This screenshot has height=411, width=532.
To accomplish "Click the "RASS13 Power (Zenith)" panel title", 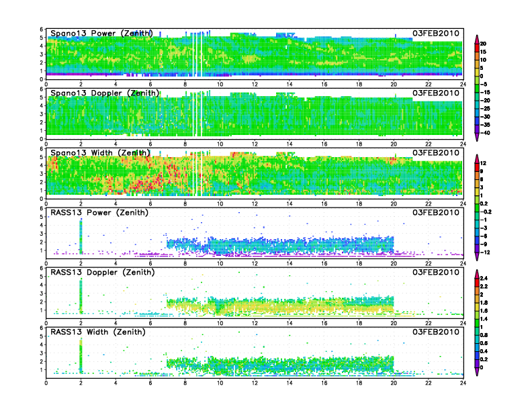I will pyautogui.click(x=99, y=213).
